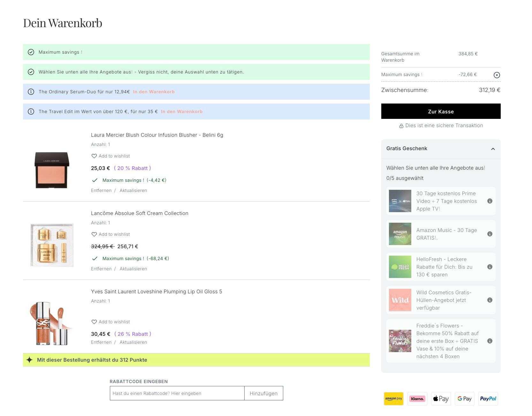Select the "Freddie's Flowers" 50% Rabatt offer text
Viewport: 532px width, 416px height.
point(447,341)
